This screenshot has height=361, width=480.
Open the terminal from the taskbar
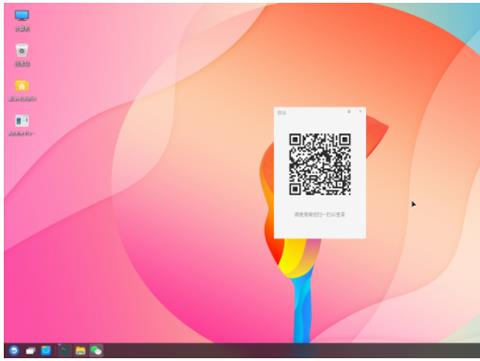[64, 350]
